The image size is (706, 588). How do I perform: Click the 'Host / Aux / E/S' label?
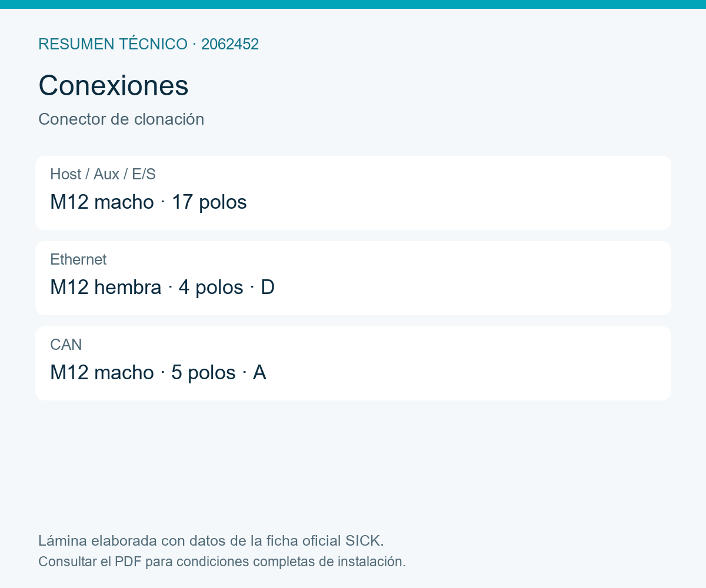tap(103, 174)
